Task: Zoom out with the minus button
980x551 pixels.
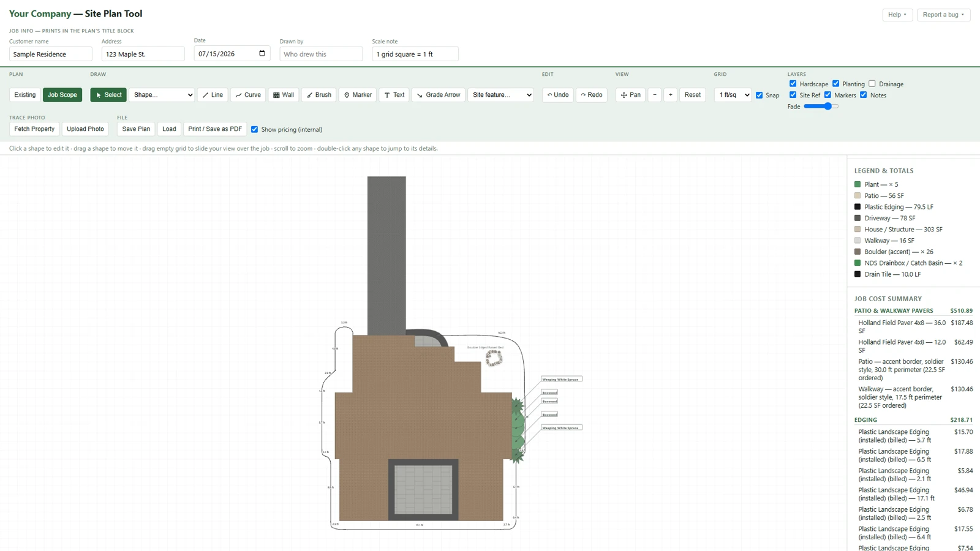Action: pos(655,95)
